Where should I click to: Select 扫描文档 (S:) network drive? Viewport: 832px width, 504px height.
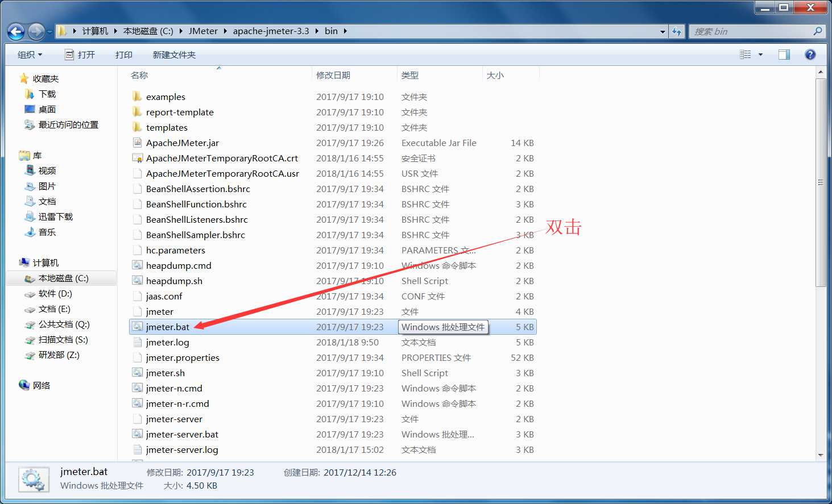(63, 339)
